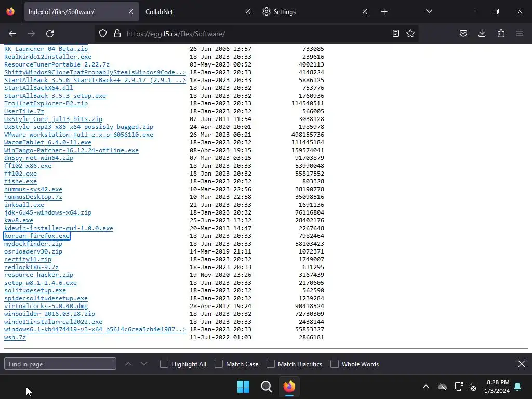This screenshot has width=532, height=399.
Task: Open the notification bell
Action: [518, 387]
